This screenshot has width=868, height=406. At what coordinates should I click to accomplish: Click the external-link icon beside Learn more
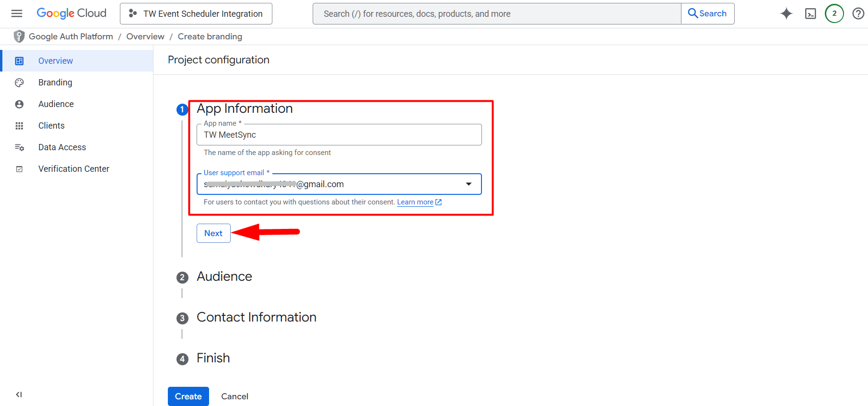coord(438,202)
